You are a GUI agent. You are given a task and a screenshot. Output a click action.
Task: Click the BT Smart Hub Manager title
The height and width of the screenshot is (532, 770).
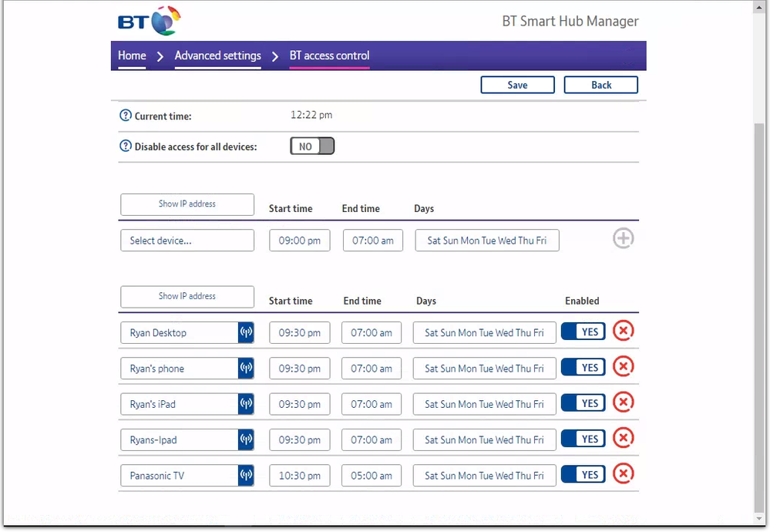point(570,21)
